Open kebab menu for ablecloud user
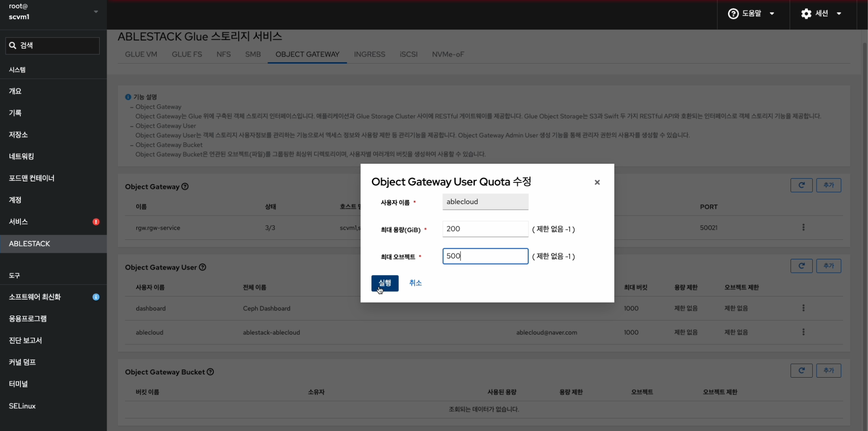Viewport: 868px width, 431px height. [x=803, y=332]
